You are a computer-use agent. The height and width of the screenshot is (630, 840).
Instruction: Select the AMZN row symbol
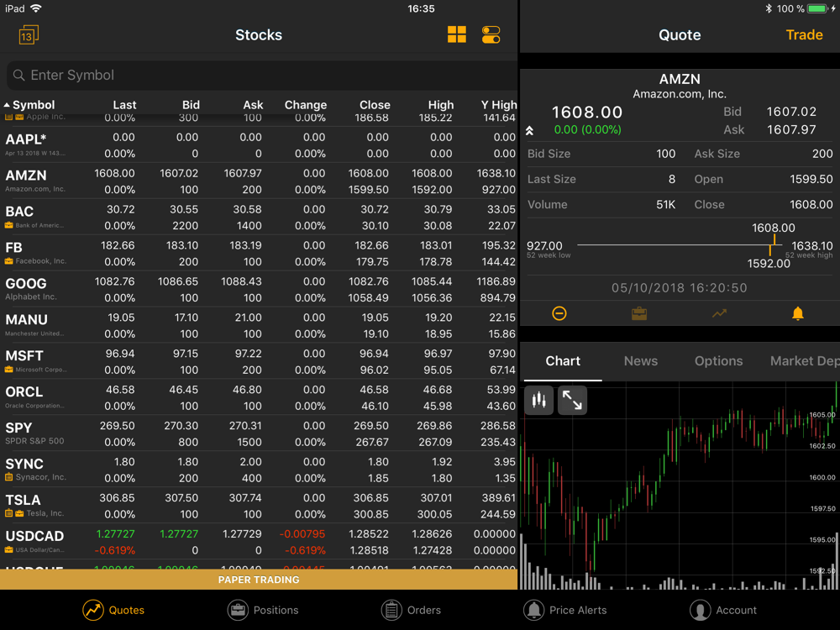[x=26, y=176]
